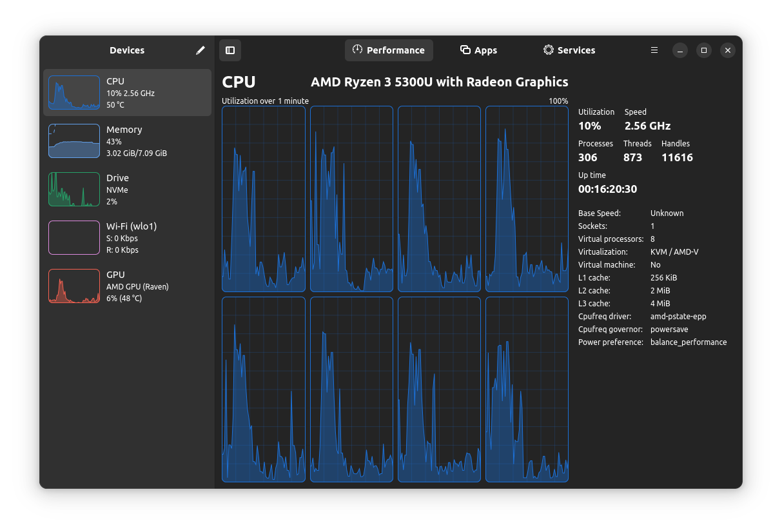Image resolution: width=782 pixels, height=532 pixels.
Task: Select the CPU entry in Devices list
Action: 127,92
